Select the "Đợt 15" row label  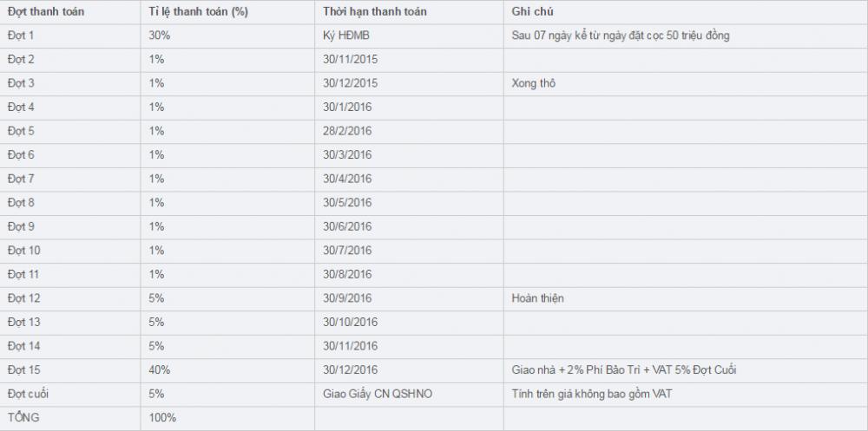click(x=24, y=370)
